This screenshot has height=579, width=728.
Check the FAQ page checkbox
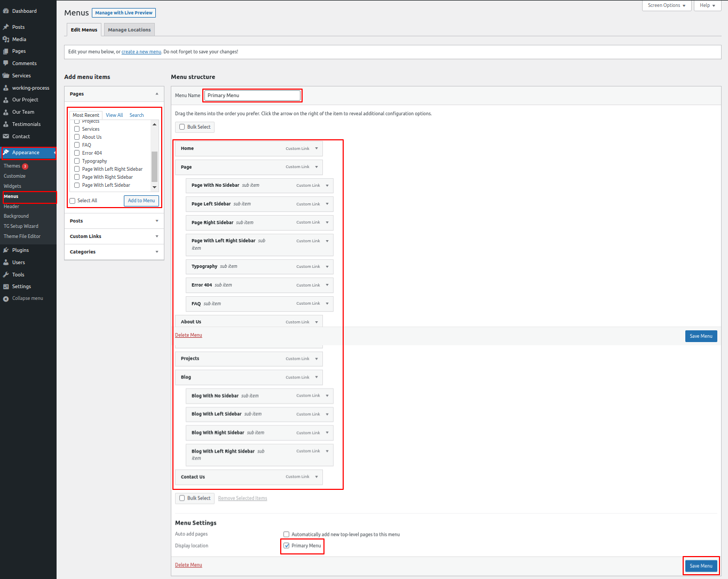tap(77, 145)
